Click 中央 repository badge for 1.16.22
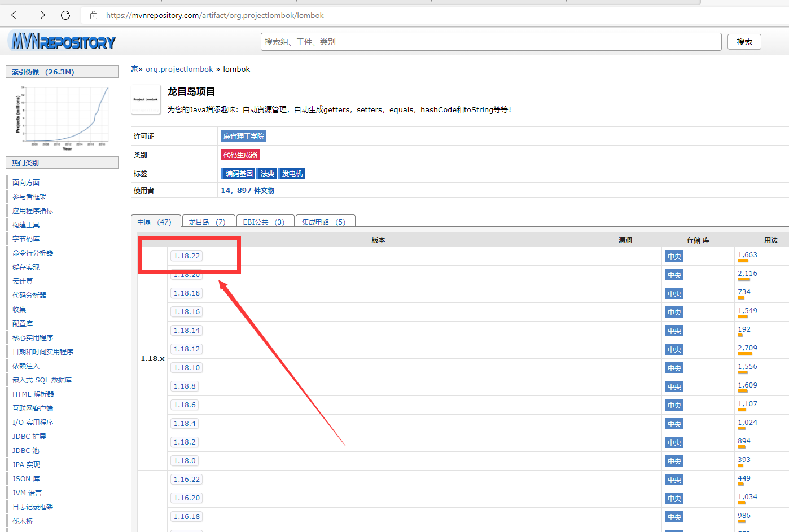 pos(674,480)
